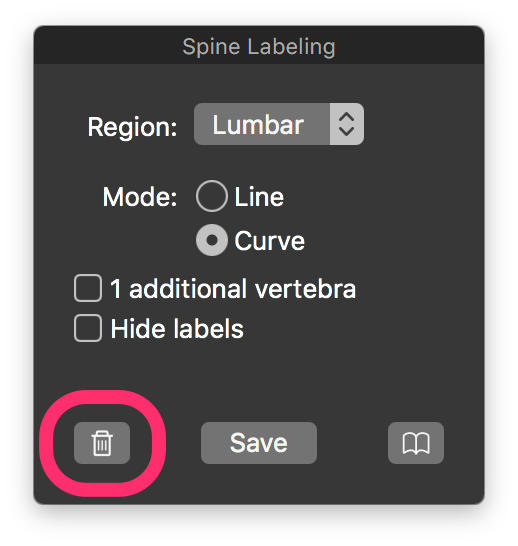This screenshot has width=518, height=546.
Task: Click the "Curve" label text
Action: tap(269, 241)
